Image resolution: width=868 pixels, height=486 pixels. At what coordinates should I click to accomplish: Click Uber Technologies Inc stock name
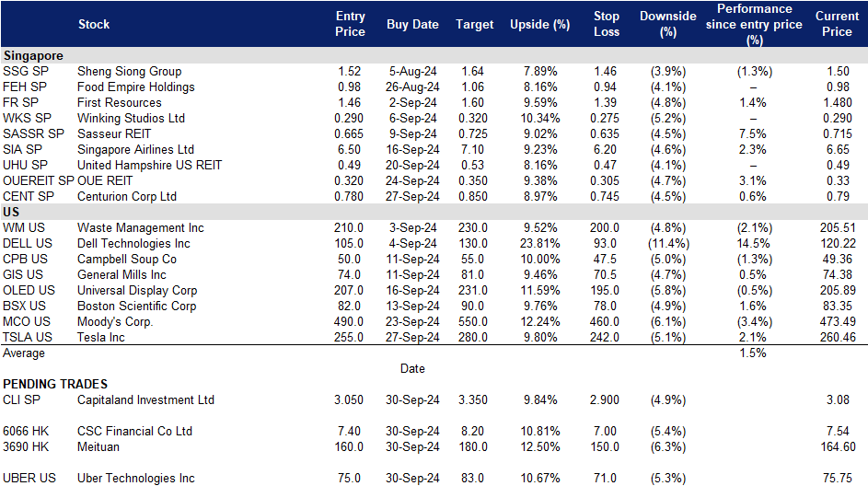pos(135,479)
